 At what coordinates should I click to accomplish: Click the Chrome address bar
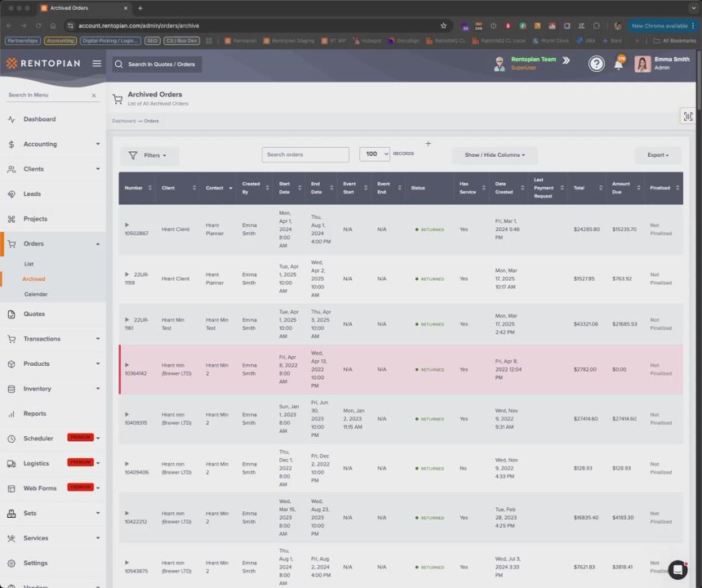coord(257,26)
